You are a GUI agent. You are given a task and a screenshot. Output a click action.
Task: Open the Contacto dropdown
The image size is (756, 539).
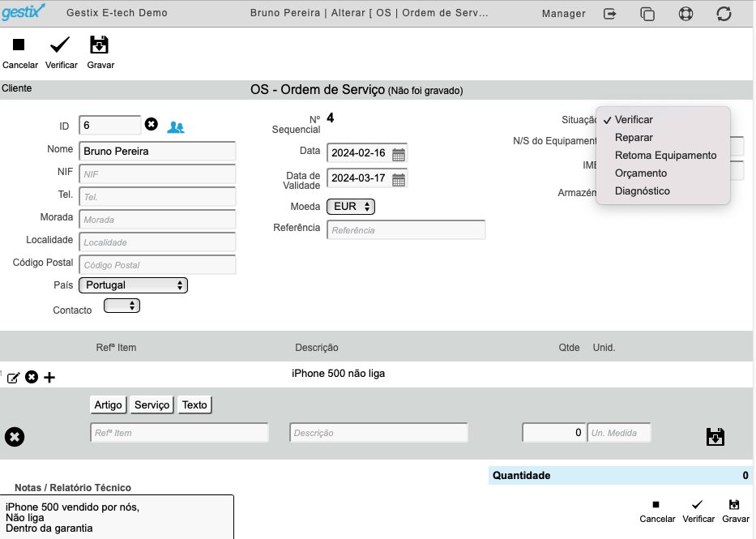click(122, 306)
